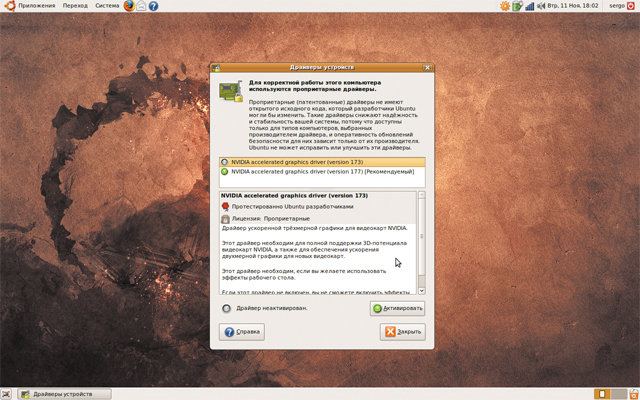Select NVIDIA driver version 173 row
640x400 pixels.
pyautogui.click(x=322, y=162)
